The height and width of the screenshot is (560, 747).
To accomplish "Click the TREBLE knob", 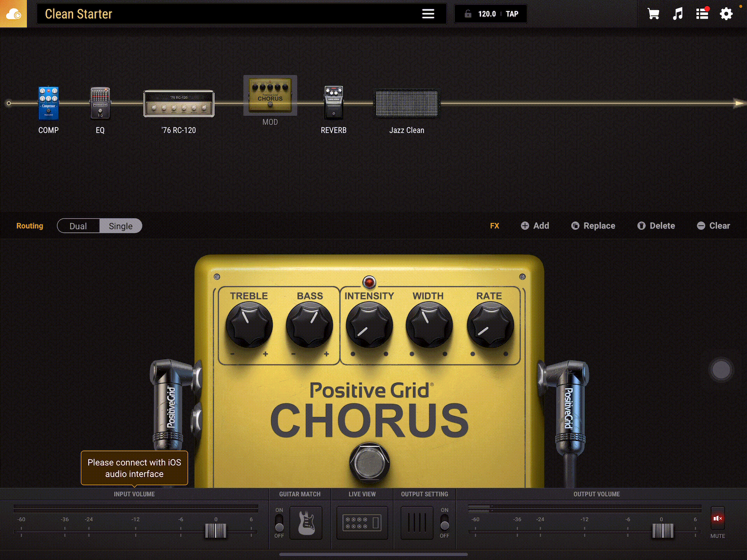I will click(x=249, y=325).
